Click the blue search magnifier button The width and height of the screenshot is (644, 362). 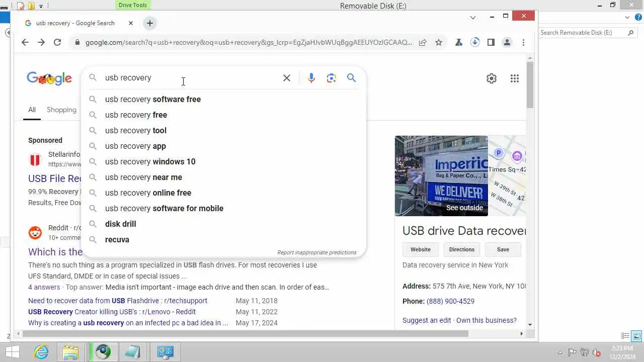pyautogui.click(x=352, y=78)
